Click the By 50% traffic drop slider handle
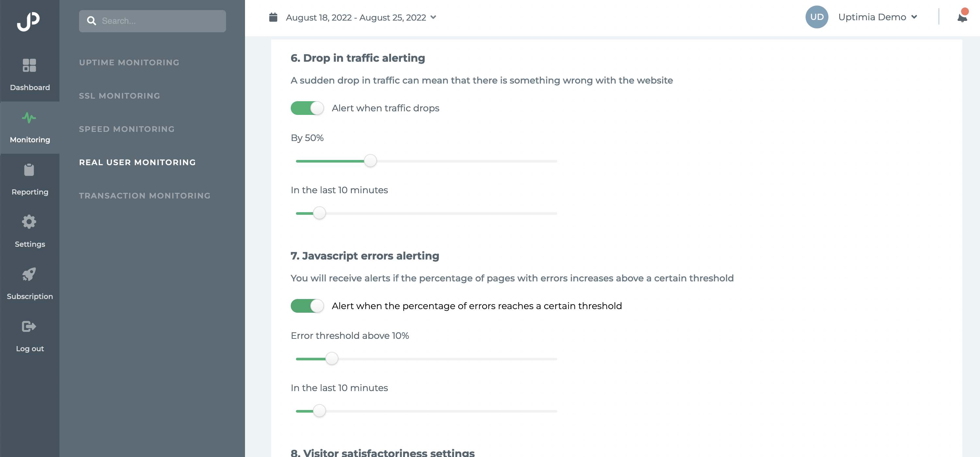The image size is (980, 457). point(370,161)
